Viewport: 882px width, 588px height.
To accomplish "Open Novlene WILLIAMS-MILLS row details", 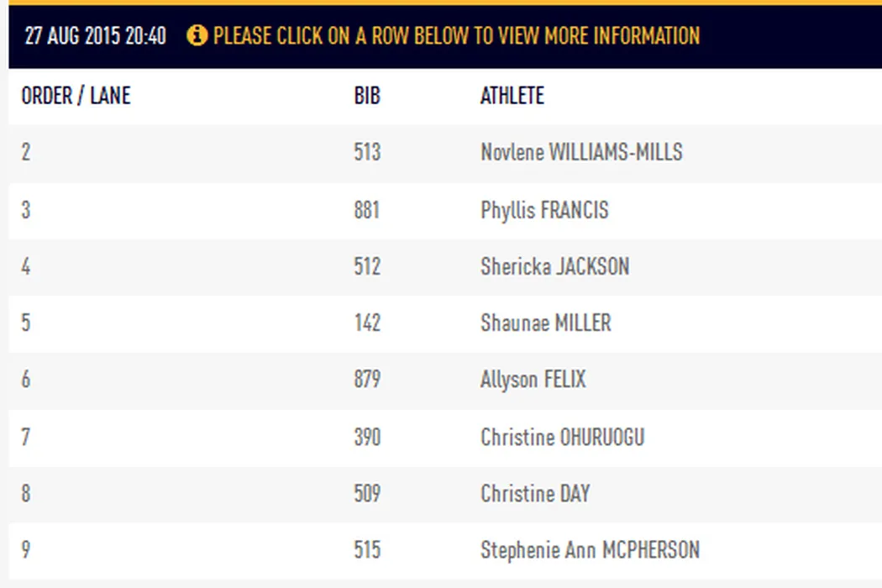I will [x=581, y=152].
